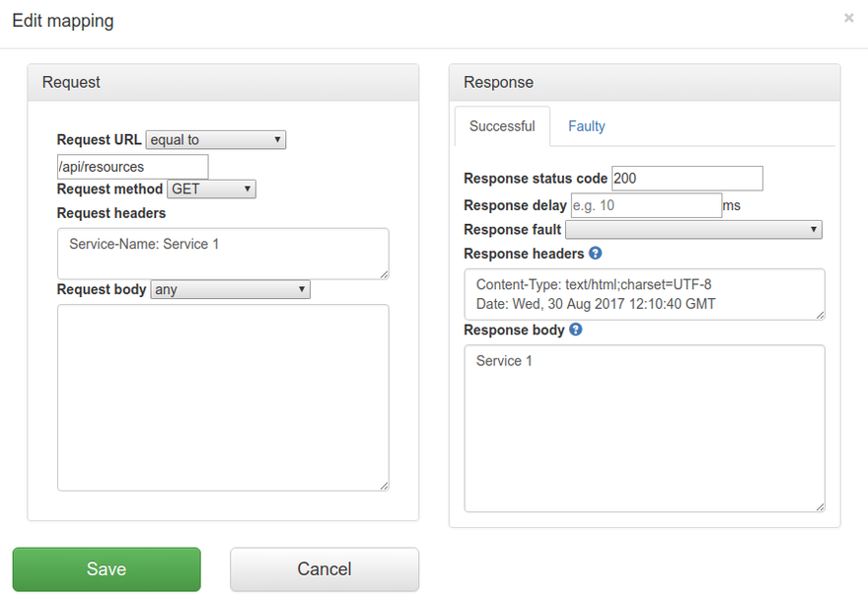Image resolution: width=868 pixels, height=602 pixels.
Task: Expand the Request method GET dropdown
Action: pos(211,188)
